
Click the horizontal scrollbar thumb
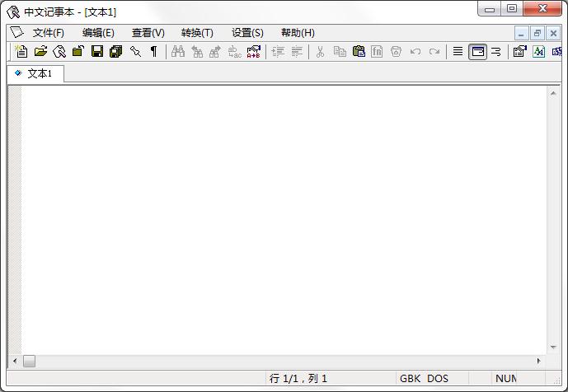[x=29, y=361]
